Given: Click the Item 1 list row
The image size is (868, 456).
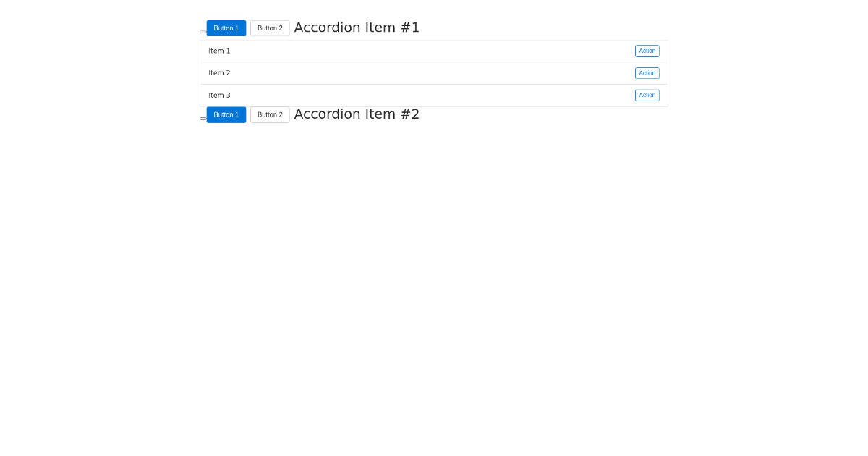Looking at the screenshot, I should tap(362, 51).
